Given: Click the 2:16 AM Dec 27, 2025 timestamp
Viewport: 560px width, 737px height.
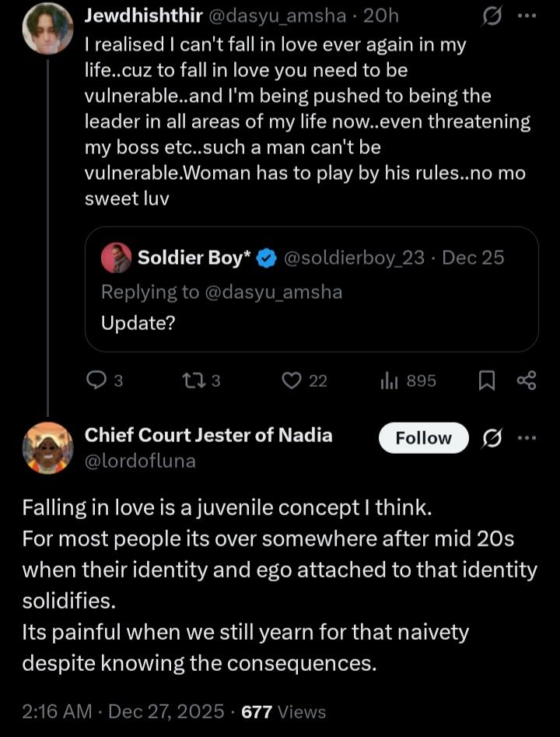Looking at the screenshot, I should pyautogui.click(x=125, y=711).
